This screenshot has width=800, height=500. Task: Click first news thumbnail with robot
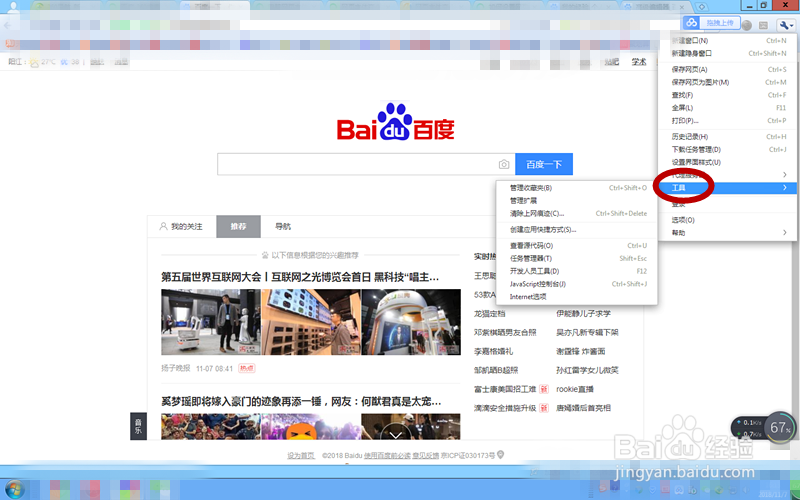tap(211, 322)
